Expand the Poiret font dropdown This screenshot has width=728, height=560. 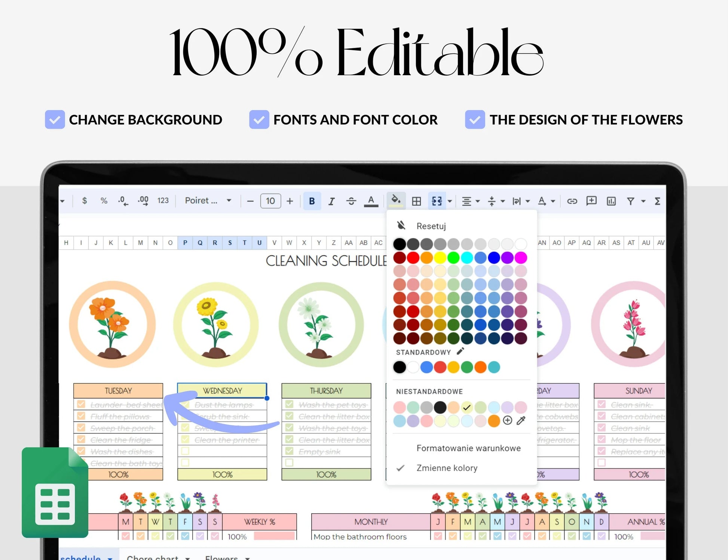[x=229, y=201]
